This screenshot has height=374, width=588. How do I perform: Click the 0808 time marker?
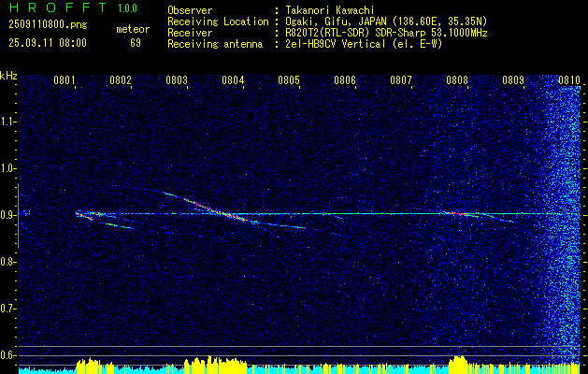point(457,79)
